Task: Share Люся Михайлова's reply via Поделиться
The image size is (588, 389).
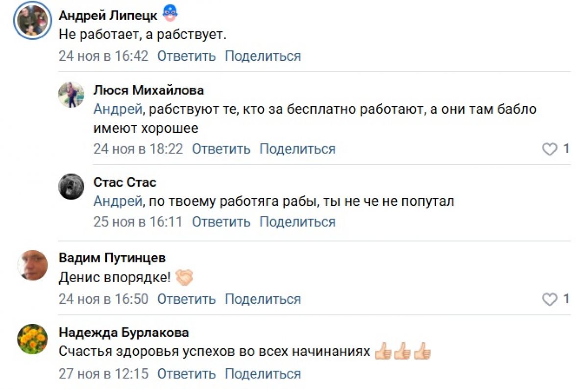Action: pyautogui.click(x=297, y=149)
